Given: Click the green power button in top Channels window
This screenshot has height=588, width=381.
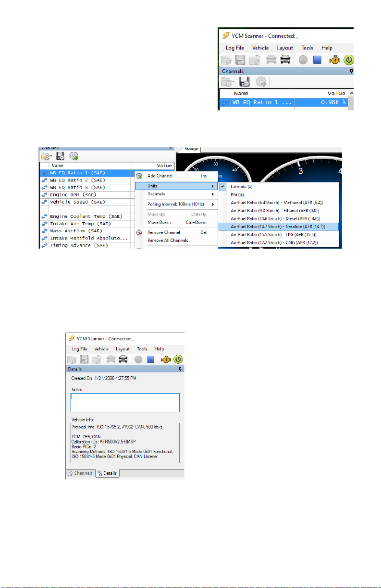Looking at the screenshot, I should [349, 60].
